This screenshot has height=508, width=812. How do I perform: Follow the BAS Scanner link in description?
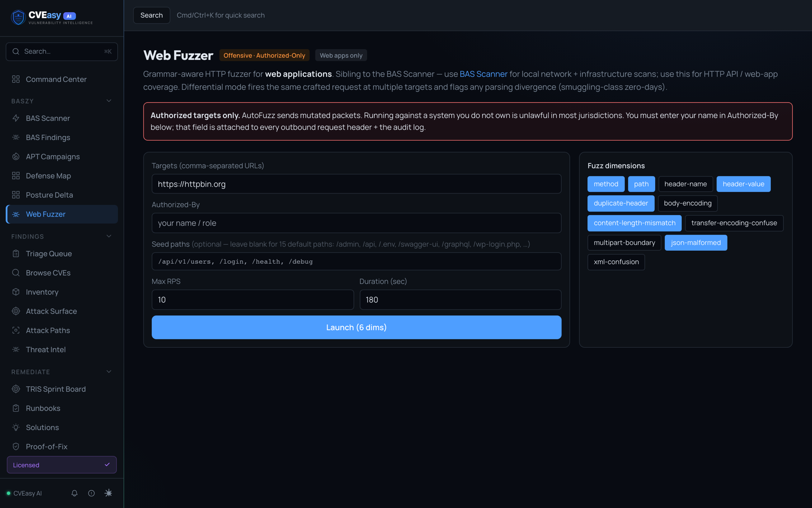(x=483, y=74)
